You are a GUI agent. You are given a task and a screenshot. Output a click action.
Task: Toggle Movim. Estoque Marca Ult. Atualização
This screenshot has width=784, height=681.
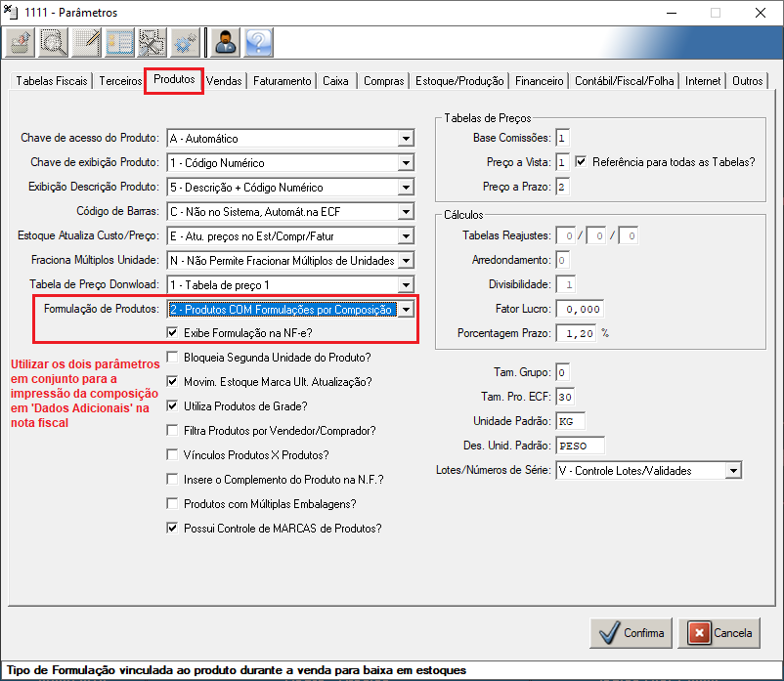point(172,382)
